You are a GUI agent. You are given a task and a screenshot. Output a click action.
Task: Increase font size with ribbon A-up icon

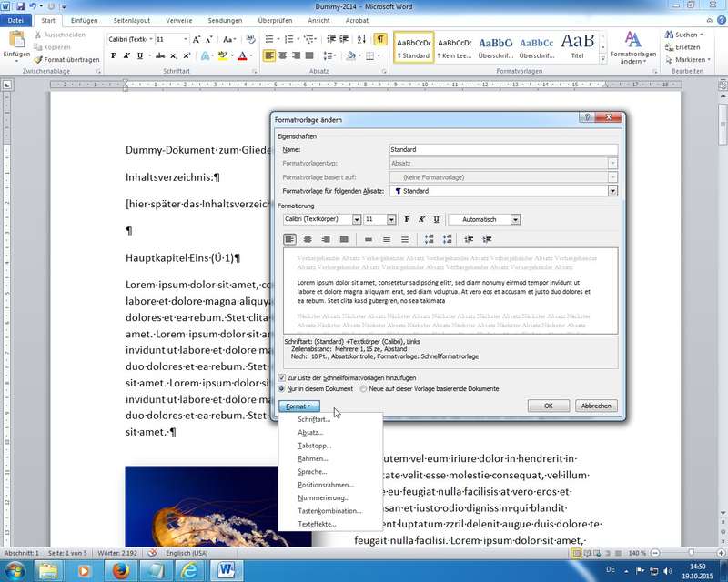197,39
